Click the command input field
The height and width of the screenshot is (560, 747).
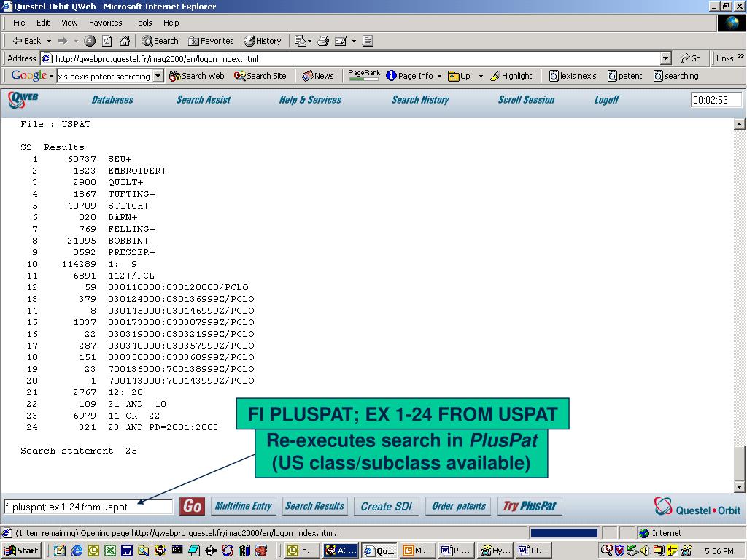(x=88, y=507)
